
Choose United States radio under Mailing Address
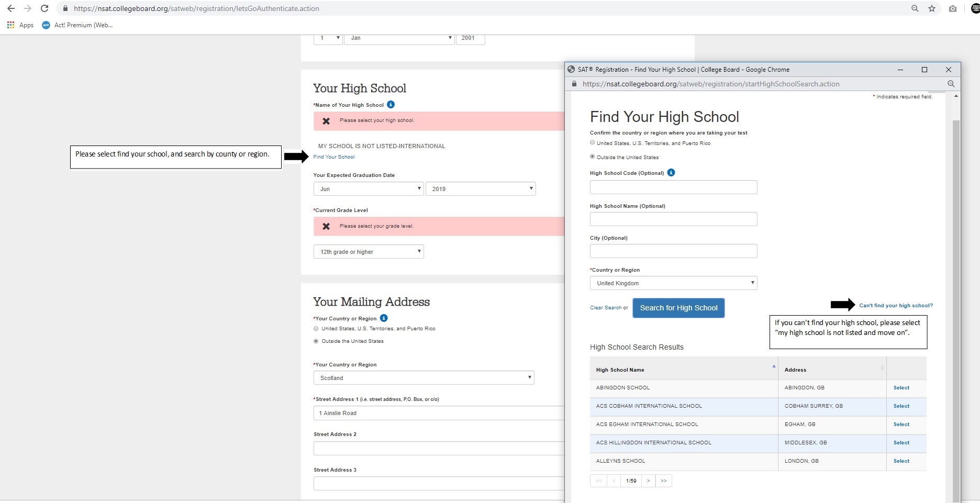click(x=316, y=329)
